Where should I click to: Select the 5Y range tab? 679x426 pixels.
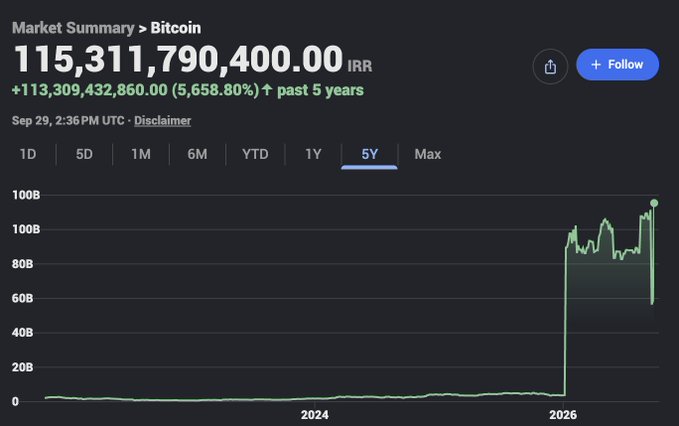(x=370, y=154)
